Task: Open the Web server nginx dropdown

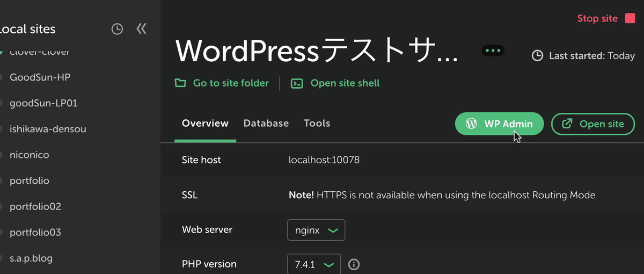Action: [x=316, y=230]
